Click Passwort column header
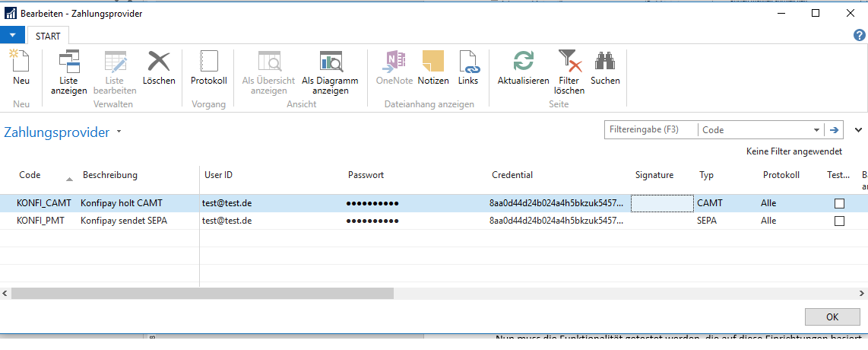868x350 pixels. pos(366,175)
